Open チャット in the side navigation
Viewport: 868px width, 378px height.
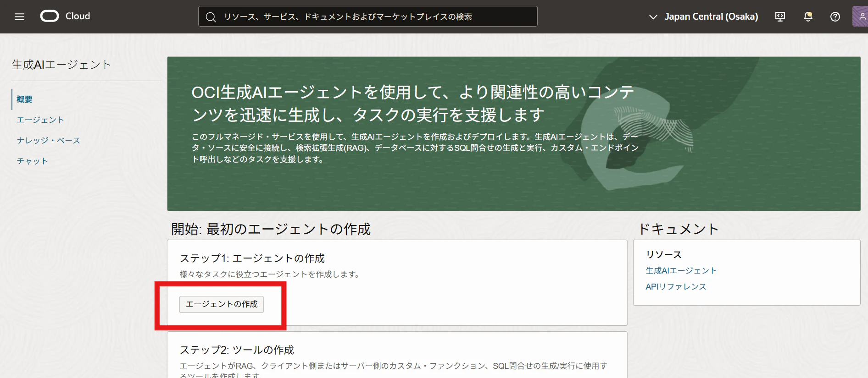tap(32, 161)
